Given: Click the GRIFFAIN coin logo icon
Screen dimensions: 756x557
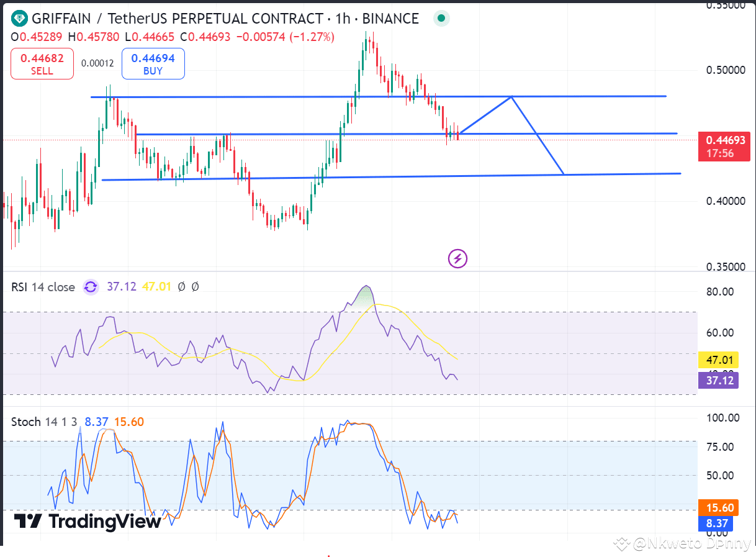Looking at the screenshot, I should point(19,18).
